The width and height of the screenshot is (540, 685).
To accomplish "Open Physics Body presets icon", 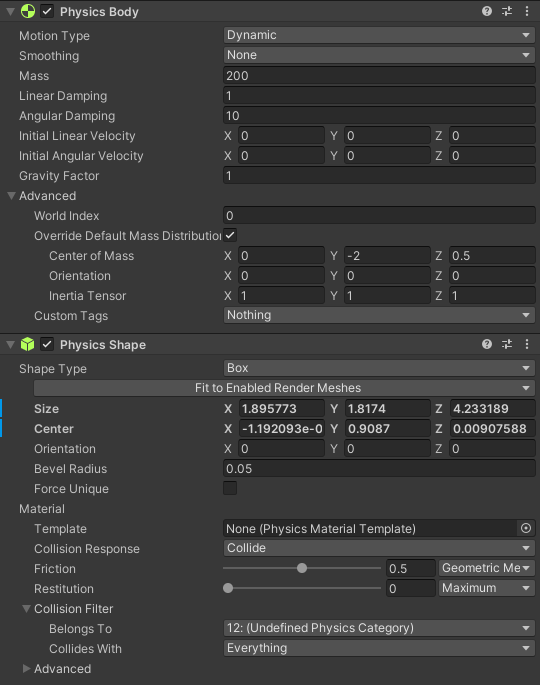I will [507, 11].
